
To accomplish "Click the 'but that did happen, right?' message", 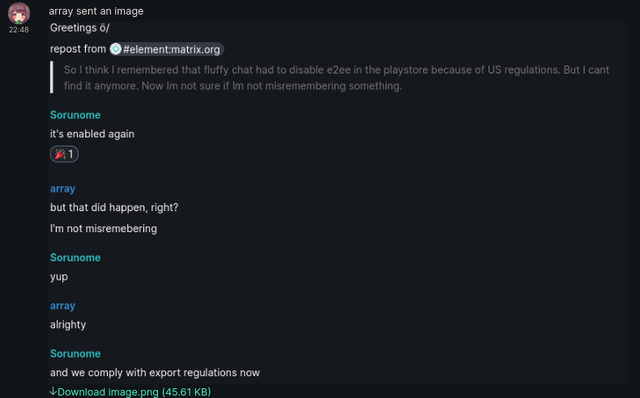I will tap(114, 207).
